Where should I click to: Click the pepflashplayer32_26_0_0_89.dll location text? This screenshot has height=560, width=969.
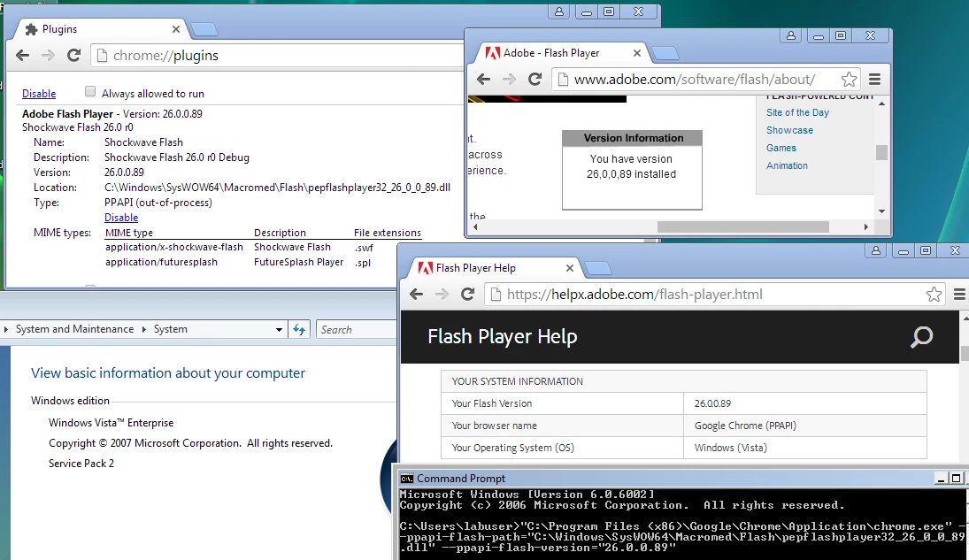tap(278, 188)
